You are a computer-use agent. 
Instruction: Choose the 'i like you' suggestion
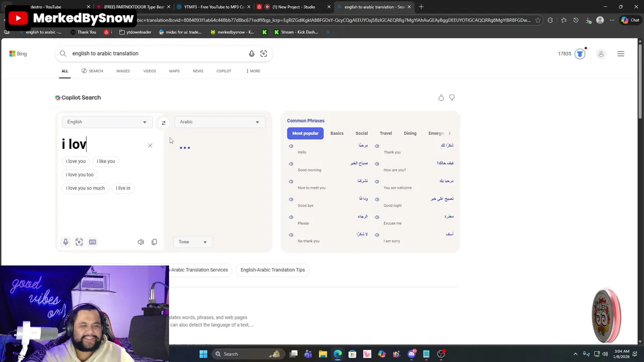tap(106, 161)
